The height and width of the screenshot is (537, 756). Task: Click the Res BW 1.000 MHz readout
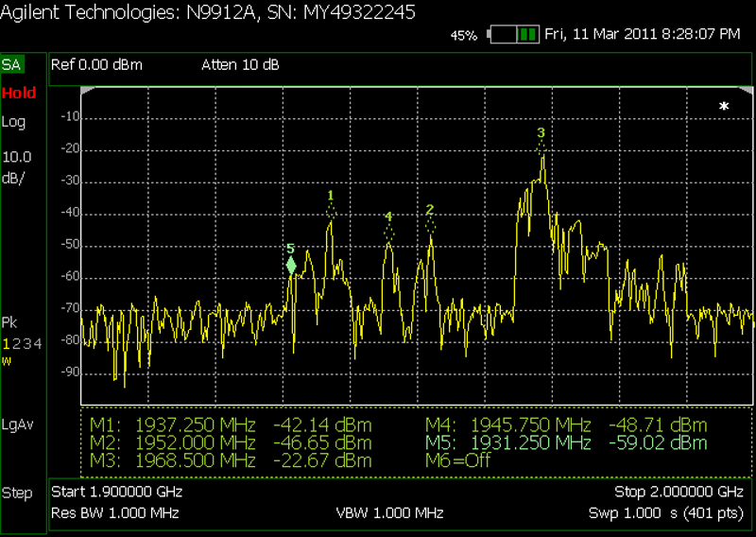[114, 512]
